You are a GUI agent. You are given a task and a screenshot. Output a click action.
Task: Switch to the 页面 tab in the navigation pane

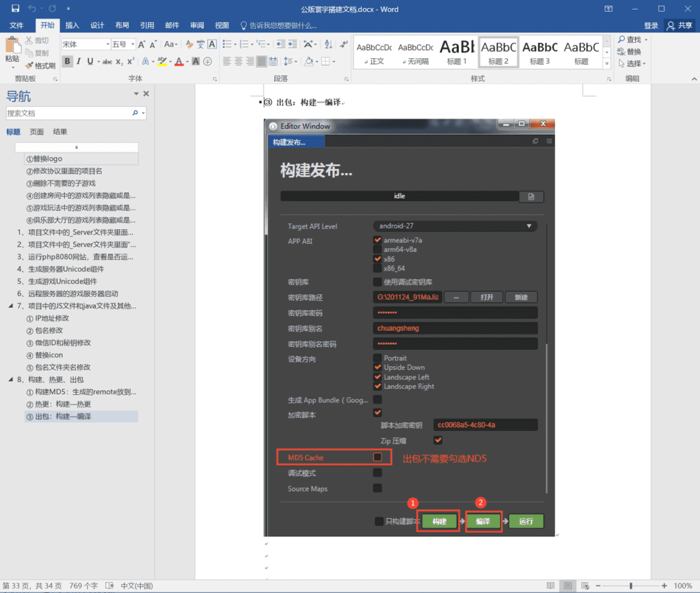pos(37,132)
